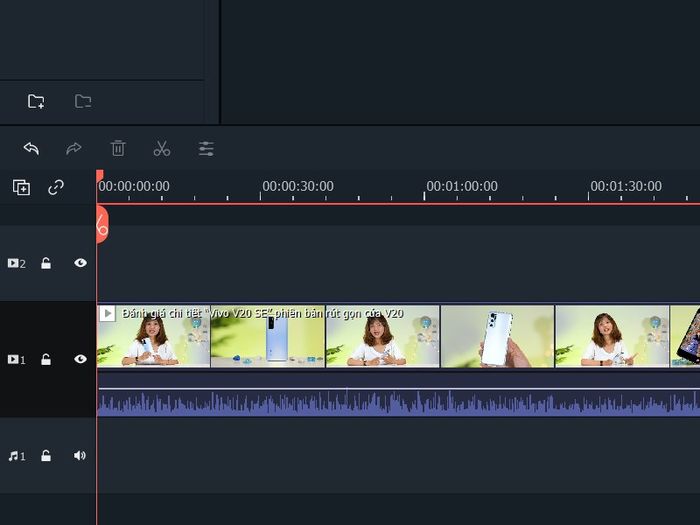The height and width of the screenshot is (525, 700).
Task: Lock audio track 1
Action: tap(46, 456)
